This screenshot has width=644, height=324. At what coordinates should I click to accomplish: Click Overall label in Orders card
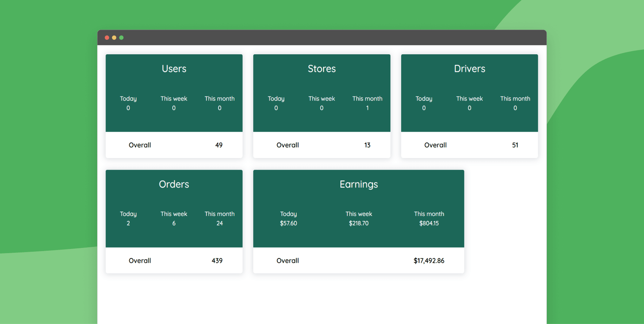(140, 261)
